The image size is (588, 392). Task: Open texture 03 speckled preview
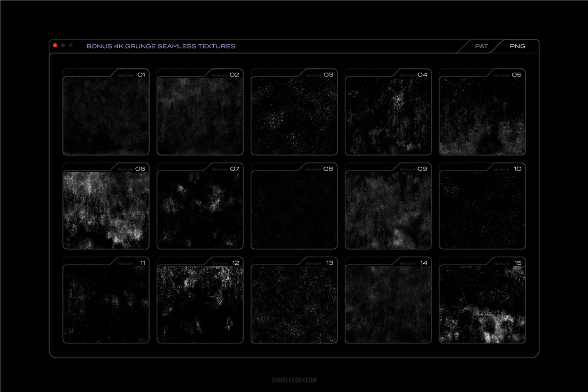point(294,116)
